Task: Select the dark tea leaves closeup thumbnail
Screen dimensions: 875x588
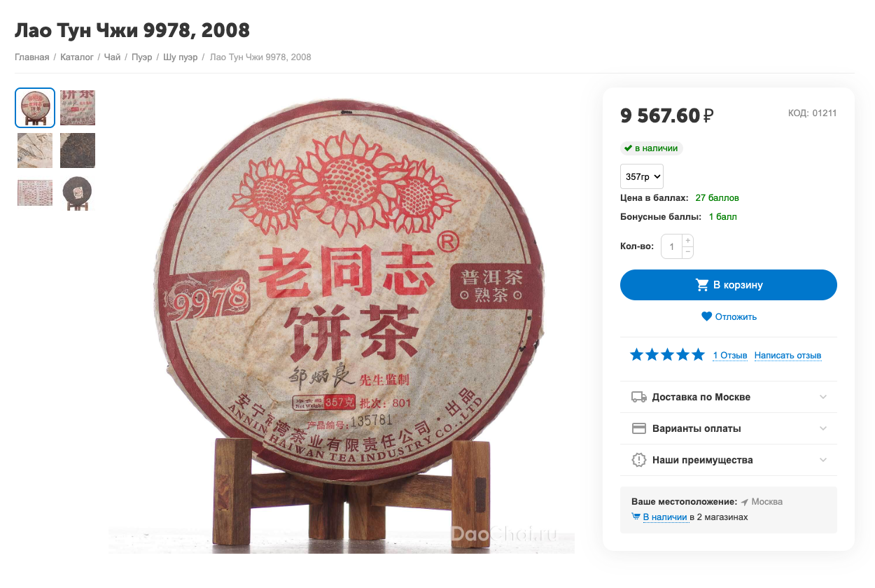Action: 77,150
